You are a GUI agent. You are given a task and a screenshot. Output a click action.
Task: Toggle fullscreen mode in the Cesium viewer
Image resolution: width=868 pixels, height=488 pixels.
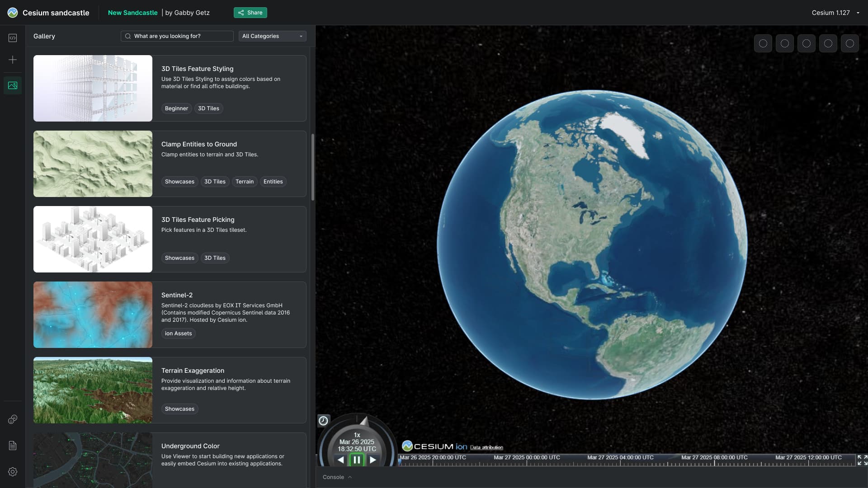(862, 460)
